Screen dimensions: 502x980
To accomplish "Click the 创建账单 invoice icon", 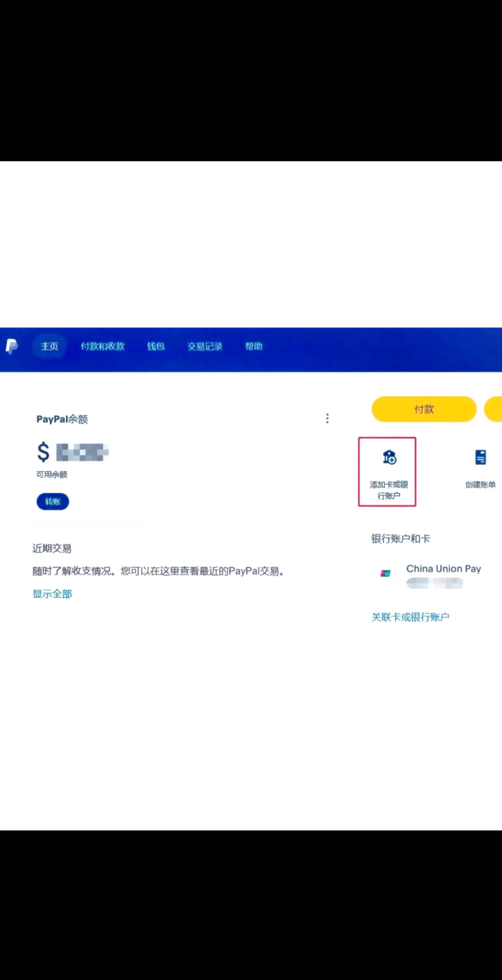I will tap(480, 457).
